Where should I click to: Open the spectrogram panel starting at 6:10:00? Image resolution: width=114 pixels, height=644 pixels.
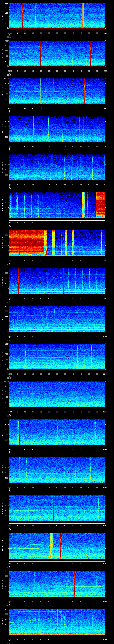pos(57,357)
